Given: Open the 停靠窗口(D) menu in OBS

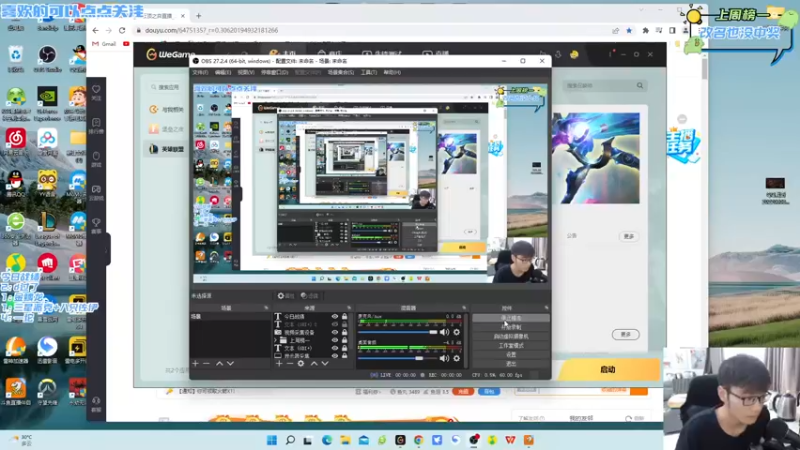Looking at the screenshot, I should pyautogui.click(x=274, y=72).
